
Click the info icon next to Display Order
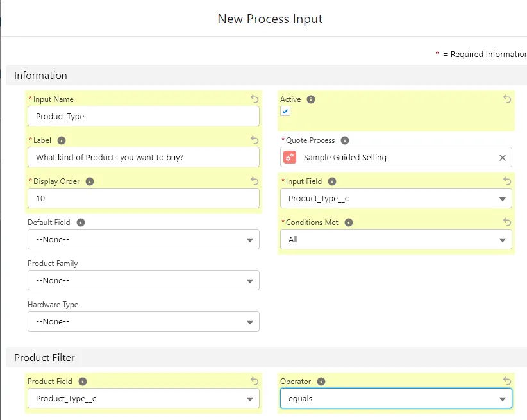coord(90,181)
